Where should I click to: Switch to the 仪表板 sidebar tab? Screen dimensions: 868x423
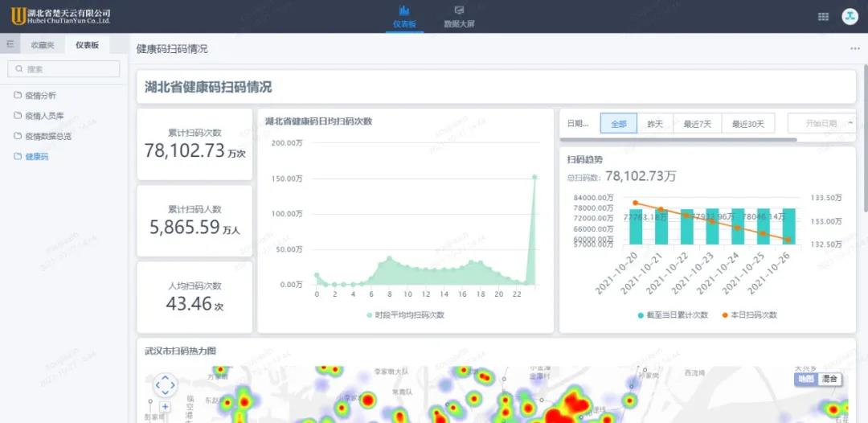tap(87, 45)
